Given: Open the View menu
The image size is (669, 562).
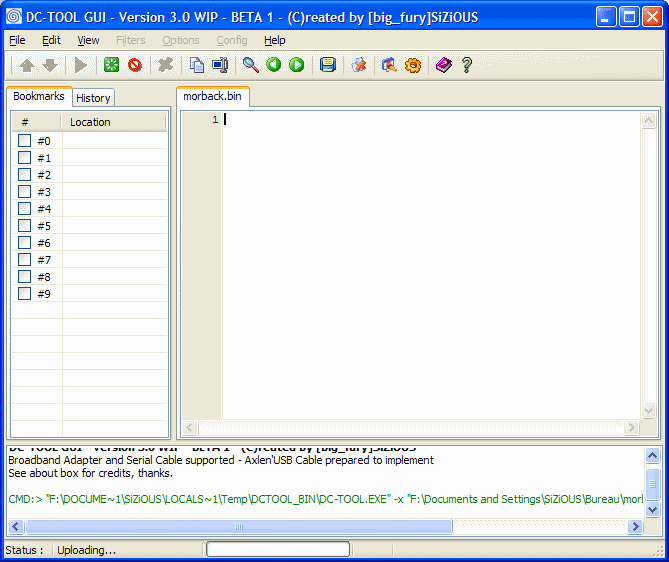Looking at the screenshot, I should (88, 40).
